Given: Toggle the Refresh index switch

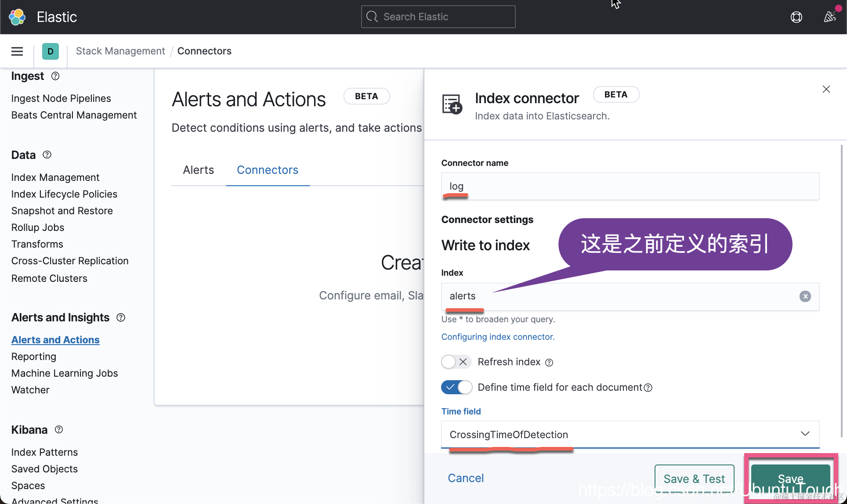Looking at the screenshot, I should 456,362.
